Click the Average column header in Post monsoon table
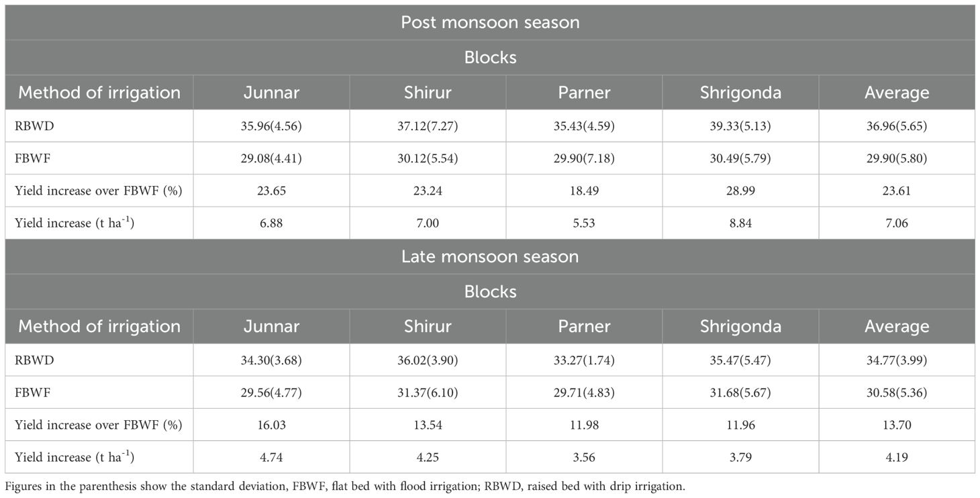Screen dimensions: 980x498 pos(897,93)
